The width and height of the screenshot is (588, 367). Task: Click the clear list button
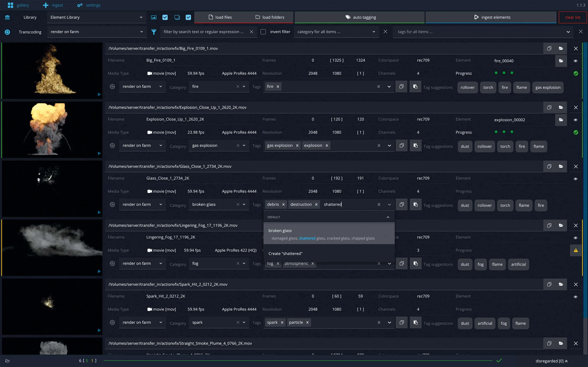[572, 17]
